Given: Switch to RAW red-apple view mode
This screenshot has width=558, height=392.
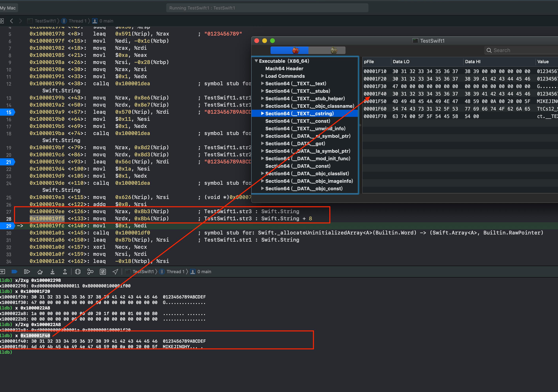Looking at the screenshot, I should [289, 50].
